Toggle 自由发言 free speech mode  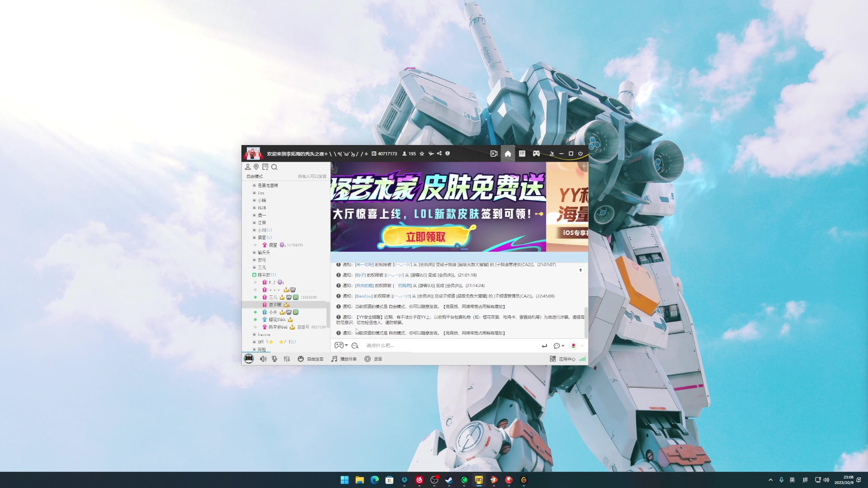311,359
